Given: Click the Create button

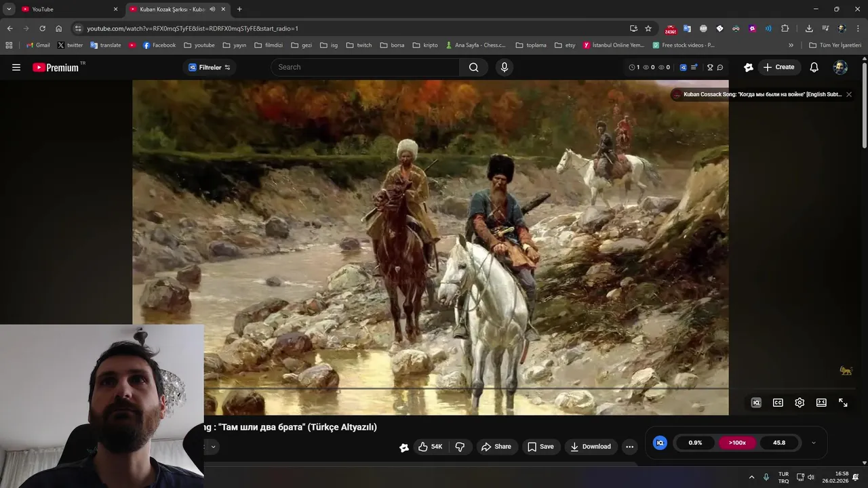Looking at the screenshot, I should click(779, 67).
